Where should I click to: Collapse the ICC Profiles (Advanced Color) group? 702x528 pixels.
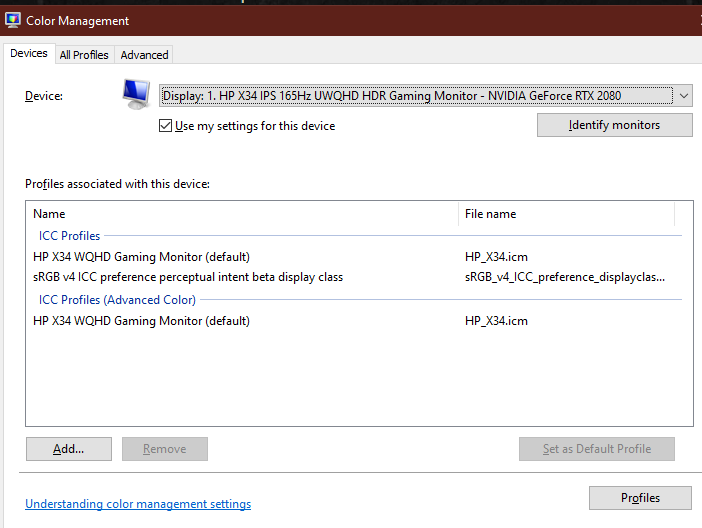[117, 299]
